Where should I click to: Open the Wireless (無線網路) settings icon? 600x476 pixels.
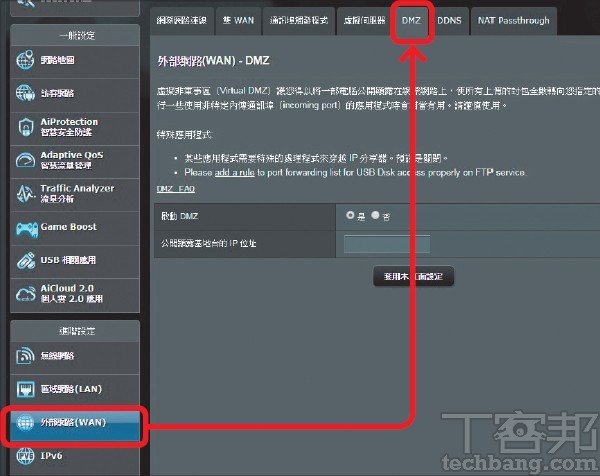point(26,357)
